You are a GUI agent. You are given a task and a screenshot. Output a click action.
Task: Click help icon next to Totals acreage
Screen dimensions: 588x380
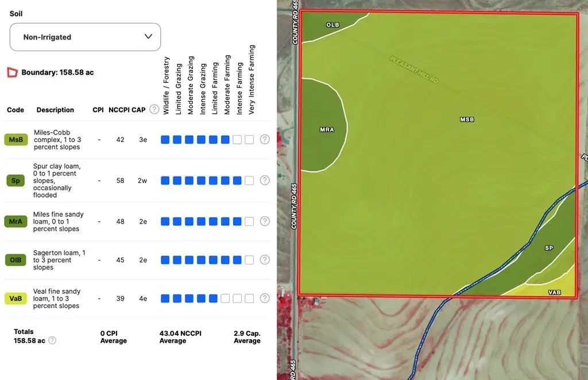point(52,340)
